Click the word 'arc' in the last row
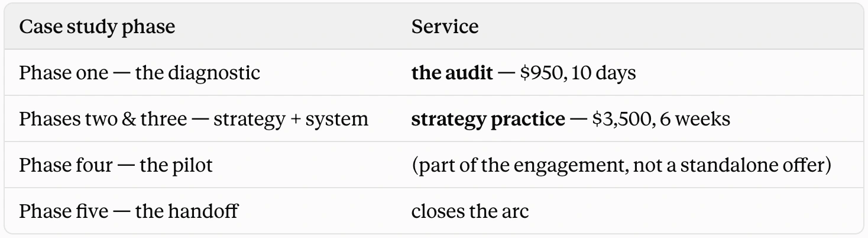Image resolution: width=868 pixels, height=238 pixels. tap(516, 211)
